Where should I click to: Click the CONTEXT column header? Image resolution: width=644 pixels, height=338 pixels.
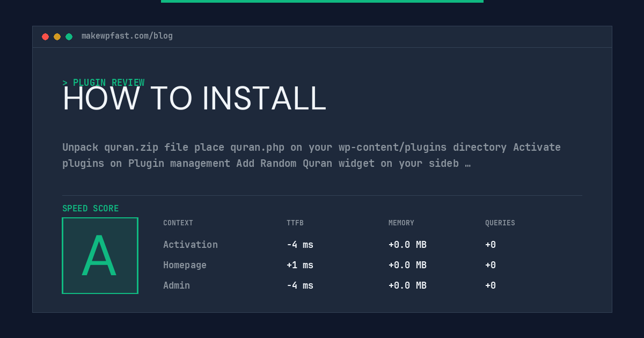[178, 223]
